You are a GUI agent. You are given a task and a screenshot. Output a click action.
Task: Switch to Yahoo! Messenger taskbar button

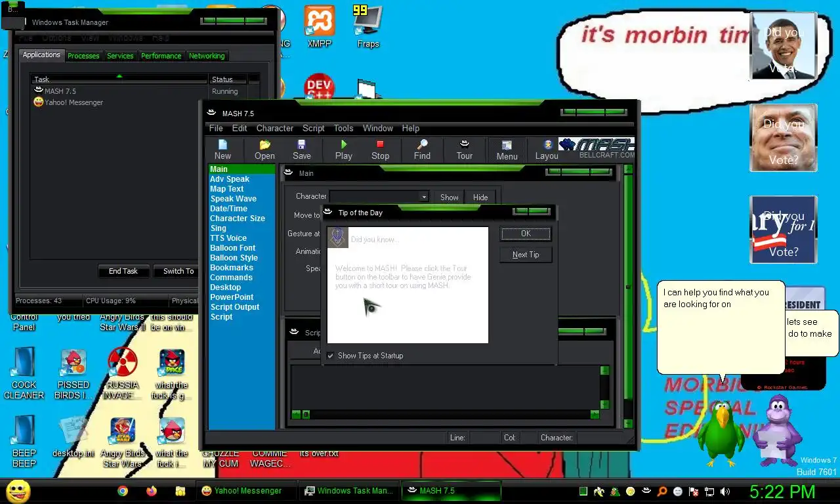pyautogui.click(x=245, y=491)
